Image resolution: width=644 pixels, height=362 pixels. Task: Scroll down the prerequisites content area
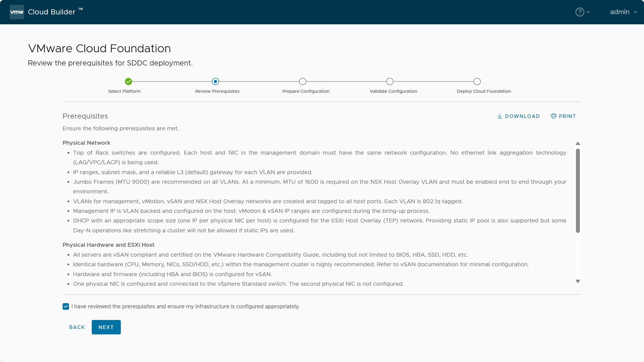tap(578, 281)
